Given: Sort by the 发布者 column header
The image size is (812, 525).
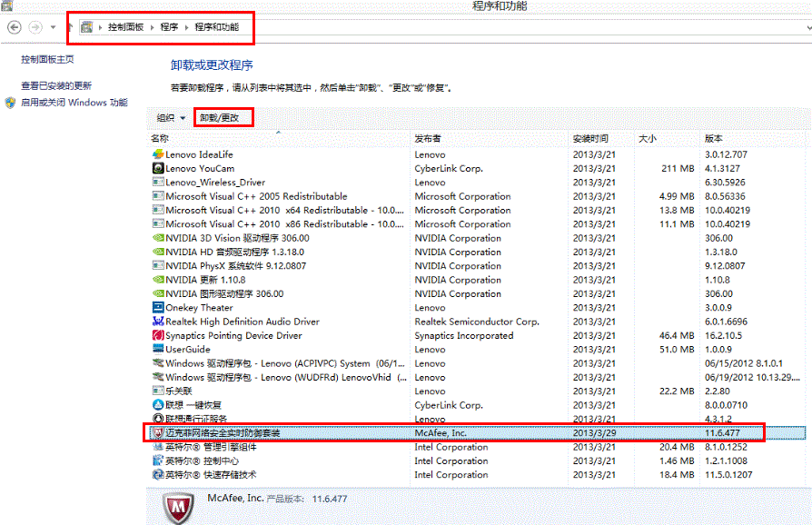Looking at the screenshot, I should [x=490, y=138].
